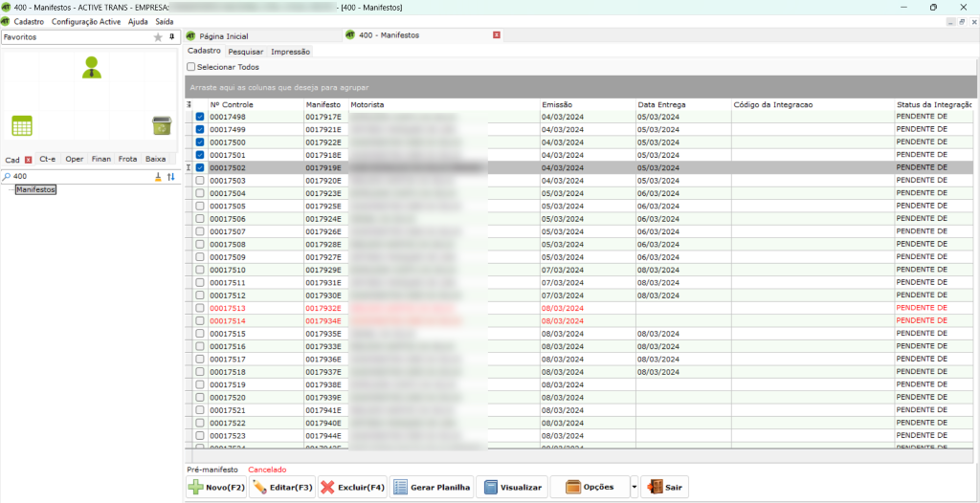Switch to the Pesquisar tab

click(246, 52)
